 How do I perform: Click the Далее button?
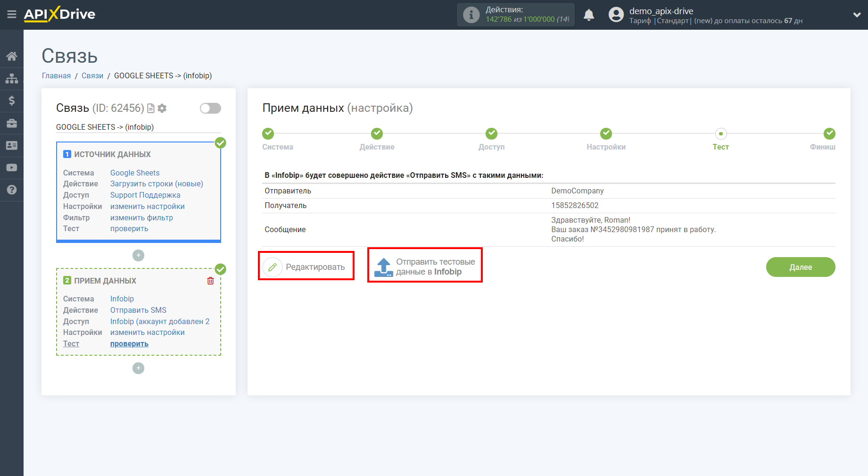pos(801,267)
